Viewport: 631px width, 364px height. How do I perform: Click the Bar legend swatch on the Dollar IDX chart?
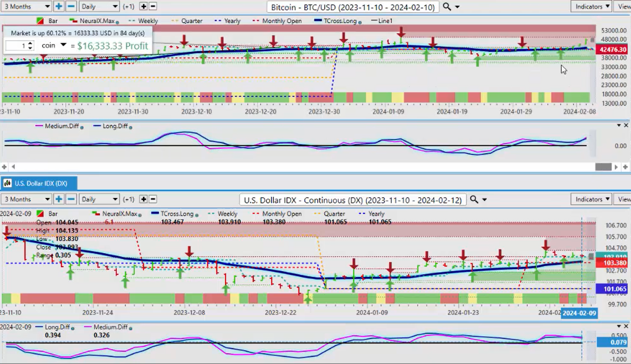click(40, 214)
